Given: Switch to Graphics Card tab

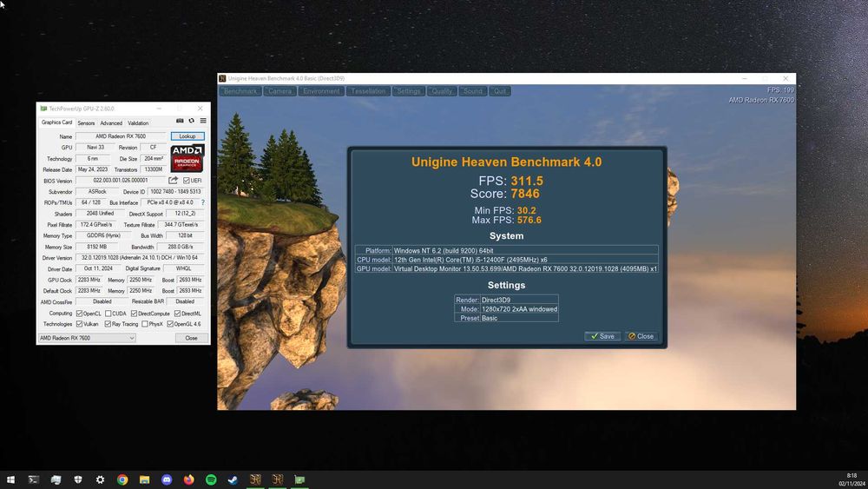Looking at the screenshot, I should (x=56, y=122).
